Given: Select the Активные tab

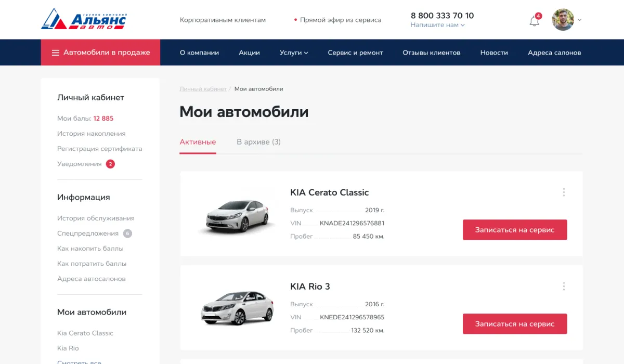Looking at the screenshot, I should tap(198, 142).
